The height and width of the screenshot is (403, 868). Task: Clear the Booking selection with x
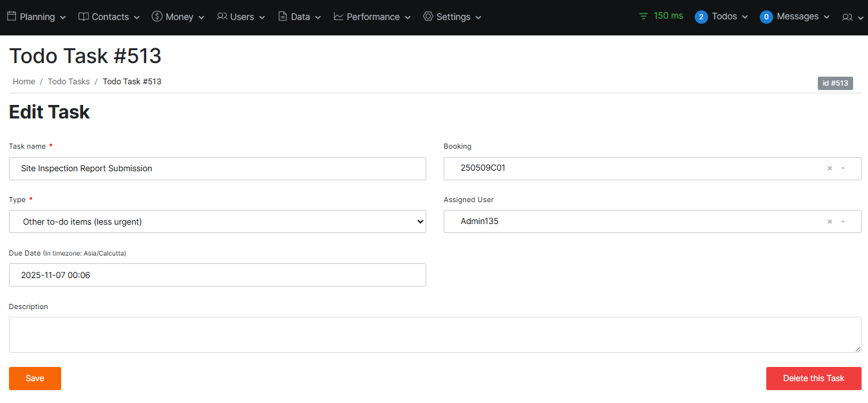(x=829, y=168)
